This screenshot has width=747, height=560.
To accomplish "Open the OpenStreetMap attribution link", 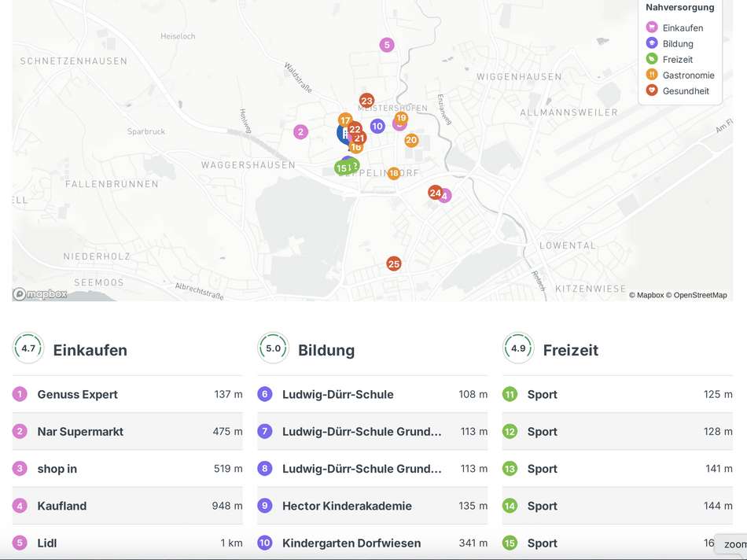I will coord(697,296).
